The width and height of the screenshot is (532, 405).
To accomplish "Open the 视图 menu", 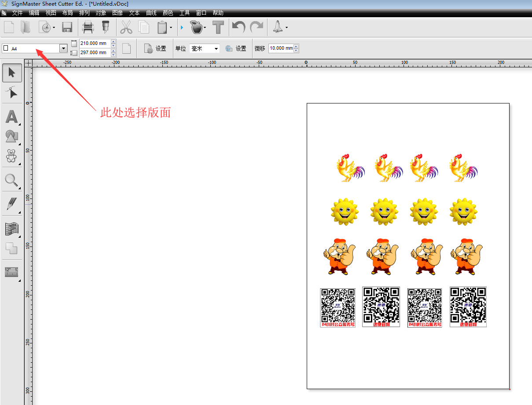I will (x=51, y=13).
